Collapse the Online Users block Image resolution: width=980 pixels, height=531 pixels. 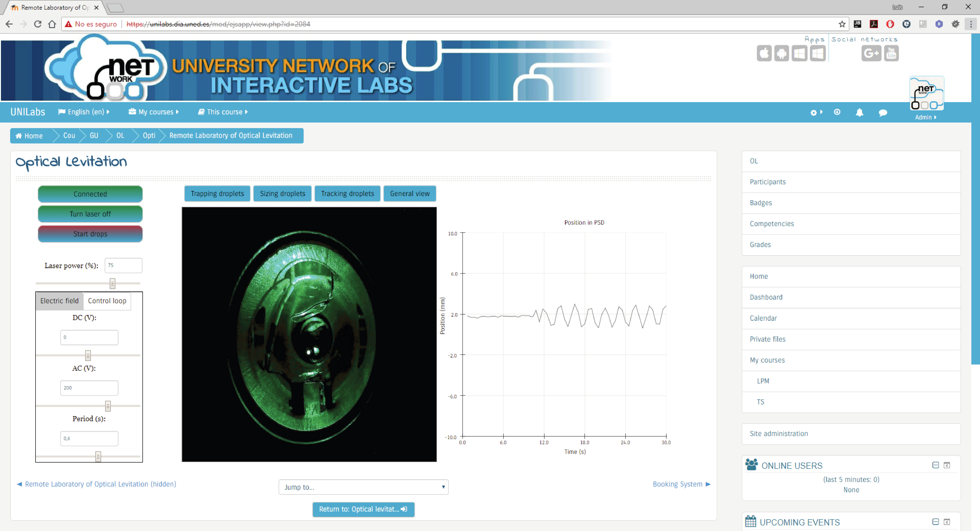point(935,465)
